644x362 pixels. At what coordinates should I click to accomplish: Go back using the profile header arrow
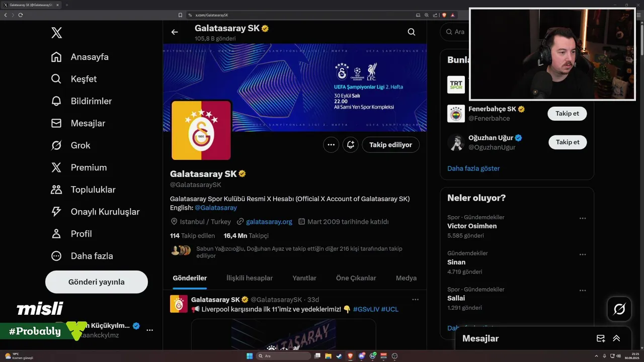pos(175,32)
